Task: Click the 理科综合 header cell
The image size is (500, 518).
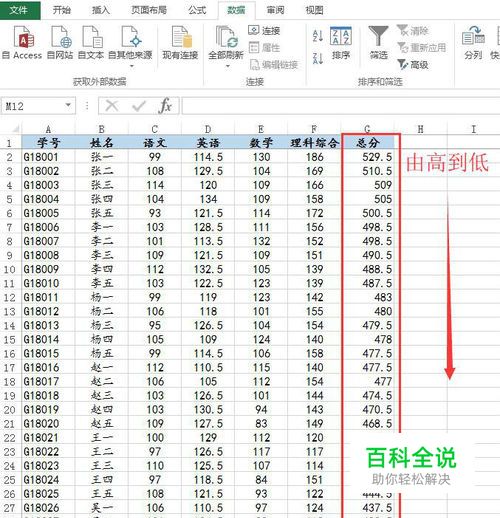Action: click(x=314, y=143)
